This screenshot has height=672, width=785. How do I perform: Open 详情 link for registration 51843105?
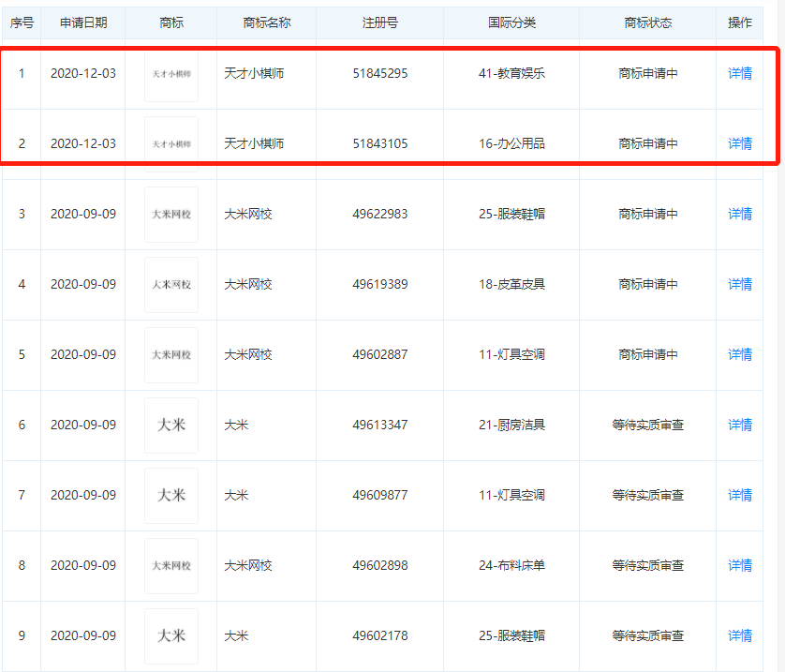pyautogui.click(x=739, y=143)
